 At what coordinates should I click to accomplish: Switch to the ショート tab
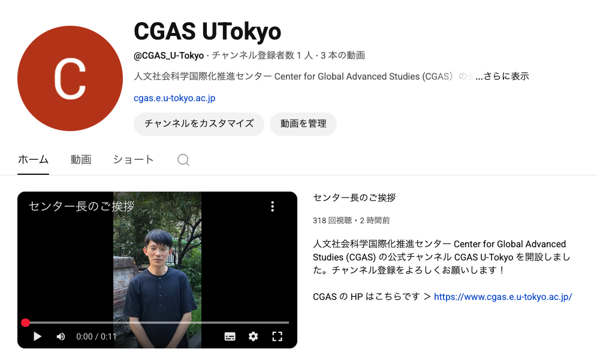point(133,159)
